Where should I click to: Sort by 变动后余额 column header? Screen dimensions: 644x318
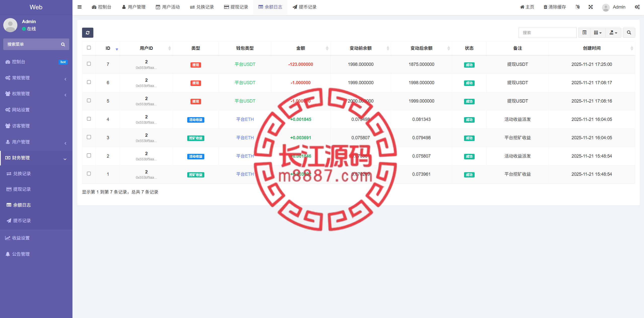tap(422, 48)
